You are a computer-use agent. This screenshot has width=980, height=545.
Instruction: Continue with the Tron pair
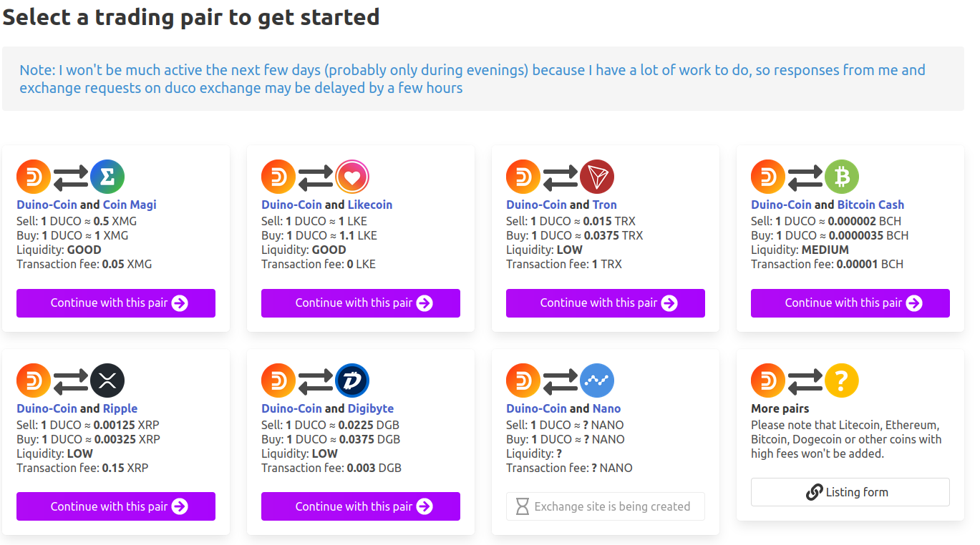[606, 303]
